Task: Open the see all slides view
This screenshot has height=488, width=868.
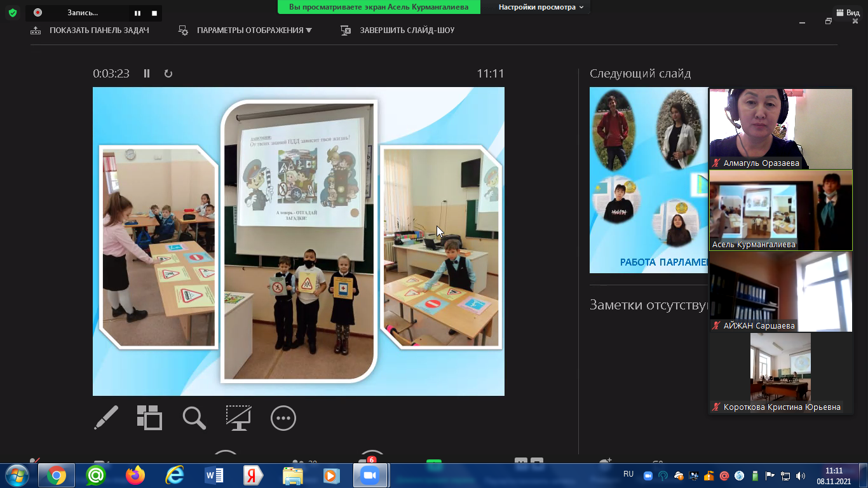Action: point(149,418)
